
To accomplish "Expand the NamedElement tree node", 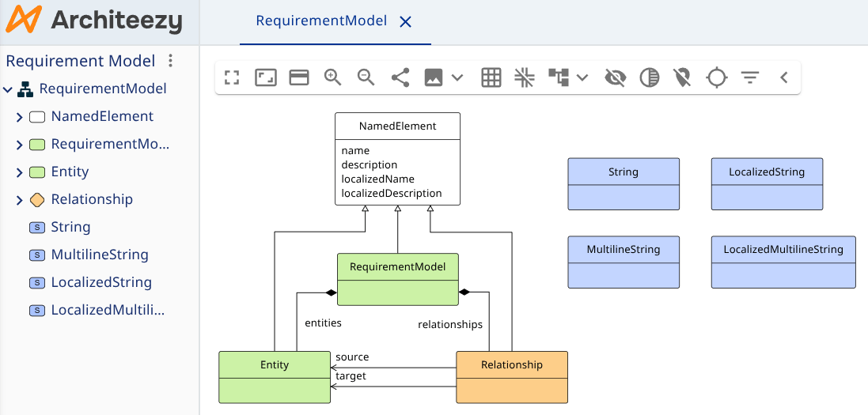I will [20, 117].
